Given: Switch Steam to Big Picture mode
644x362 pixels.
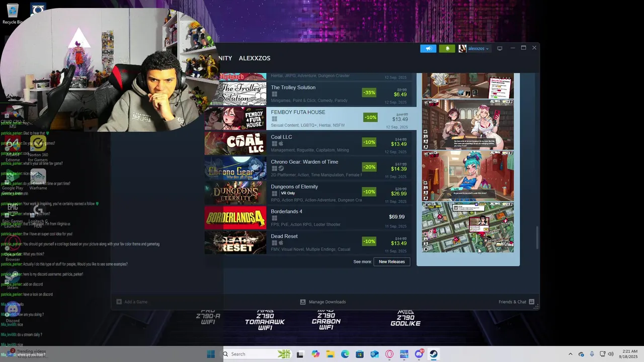Looking at the screenshot, I should [x=500, y=48].
